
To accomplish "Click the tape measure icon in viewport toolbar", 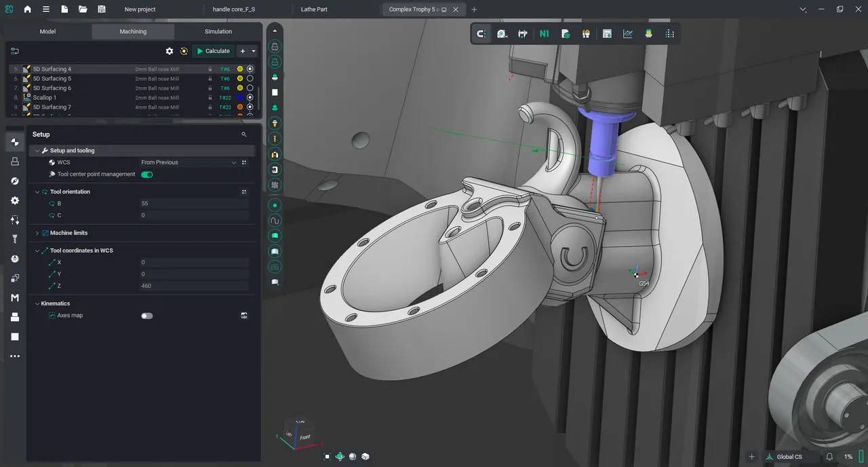I will coord(502,34).
